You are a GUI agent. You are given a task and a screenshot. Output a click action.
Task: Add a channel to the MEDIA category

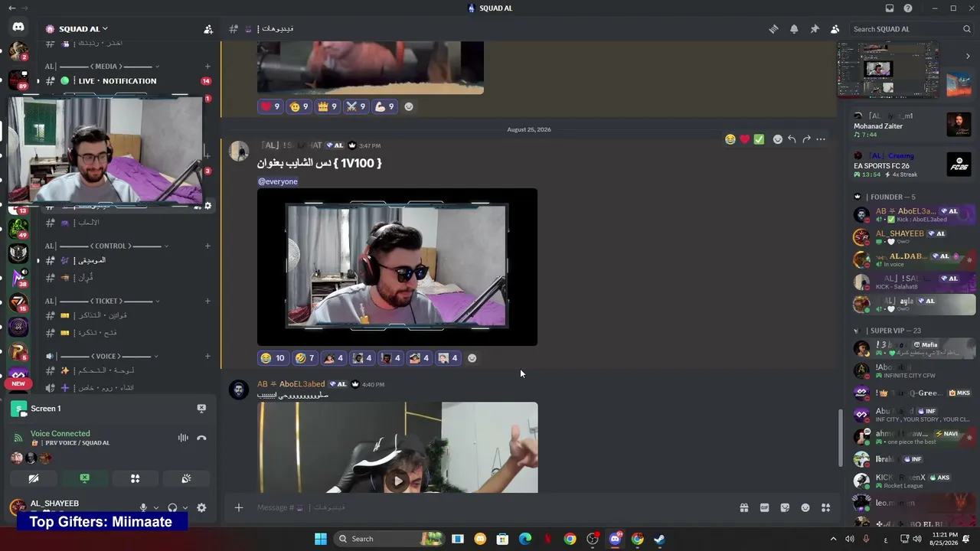point(207,67)
